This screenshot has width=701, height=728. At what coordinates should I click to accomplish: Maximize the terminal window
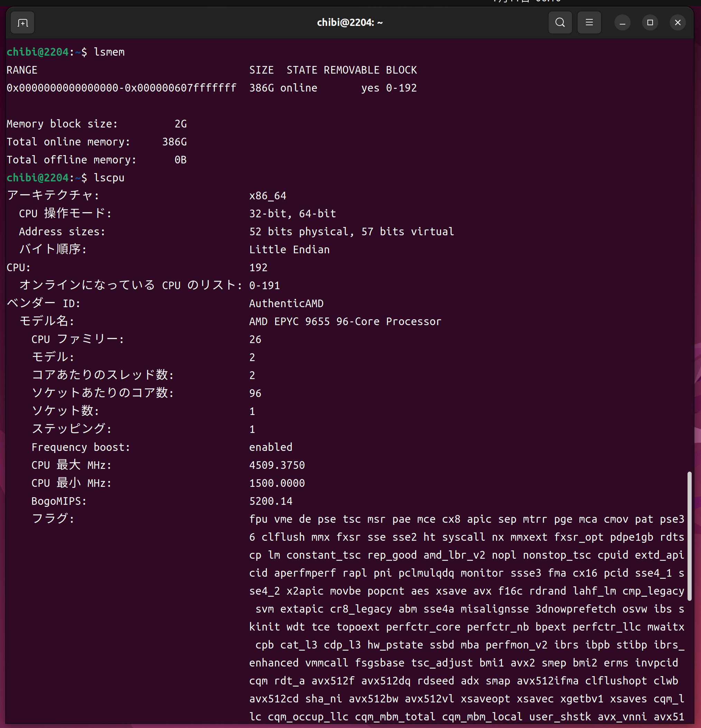650,23
